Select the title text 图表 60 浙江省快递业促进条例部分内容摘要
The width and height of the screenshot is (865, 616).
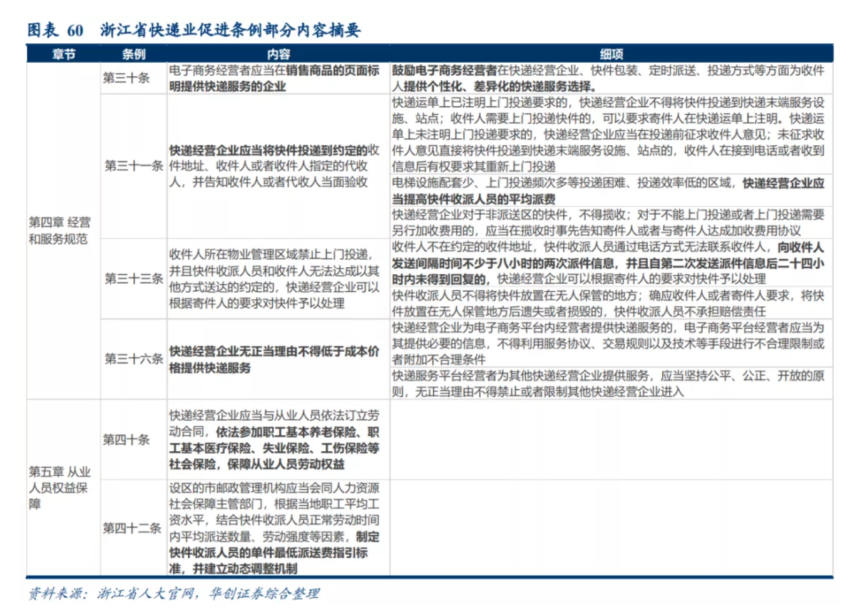(x=194, y=29)
